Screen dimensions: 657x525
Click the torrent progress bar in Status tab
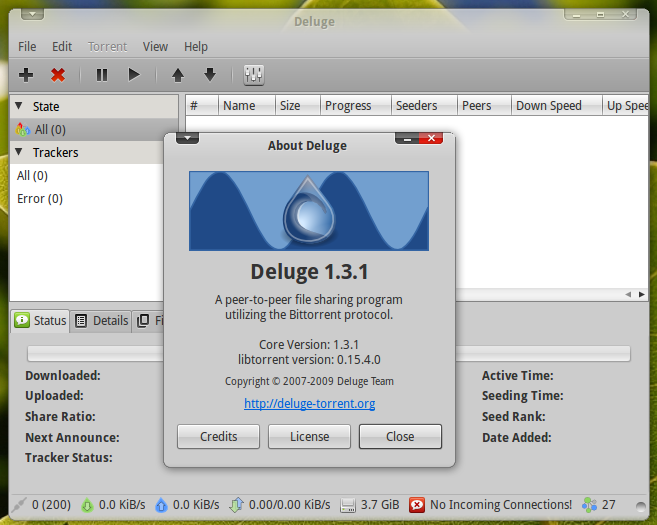pos(329,354)
